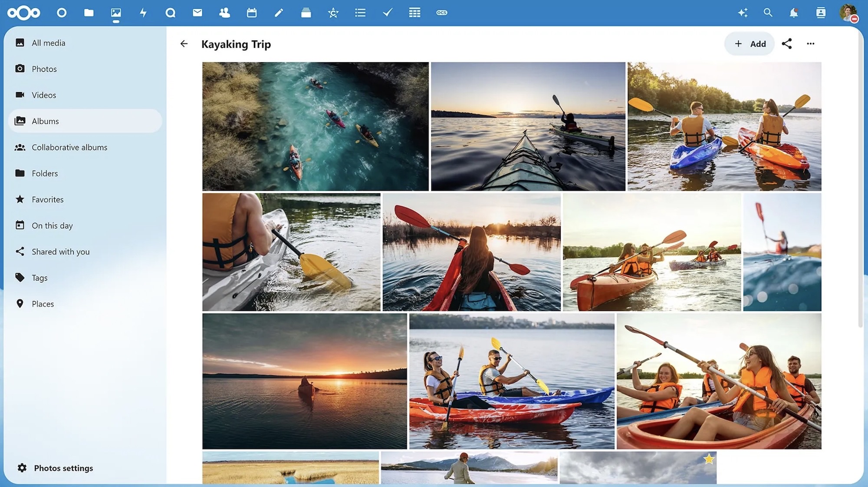
Task: Click the search icon in toolbar
Action: point(768,12)
